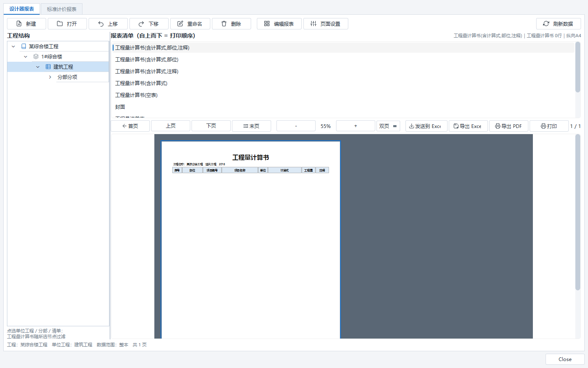
Task: Select report 工程量计算书(含计算式,部位,注释)
Action: click(x=343, y=48)
